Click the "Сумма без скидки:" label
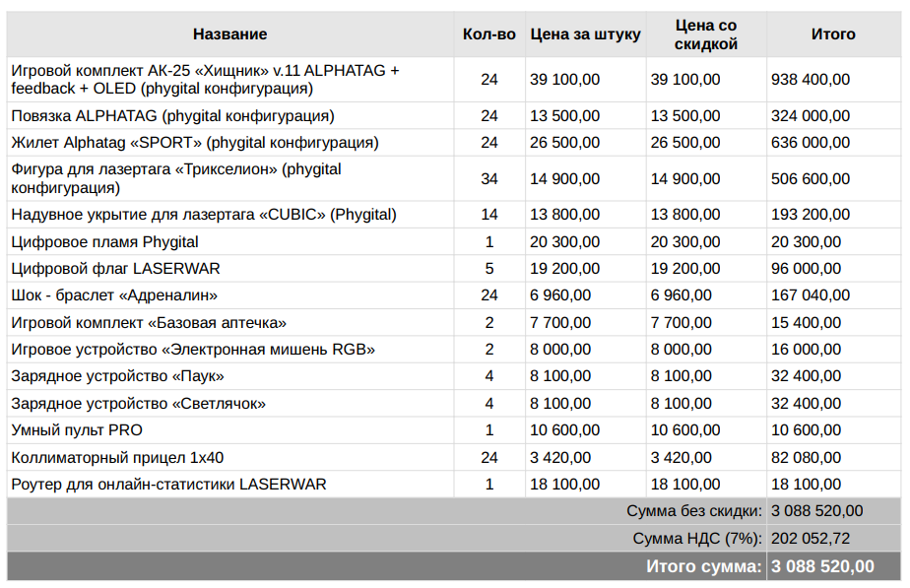Viewport: 910px width, 588px height. pyautogui.click(x=694, y=511)
